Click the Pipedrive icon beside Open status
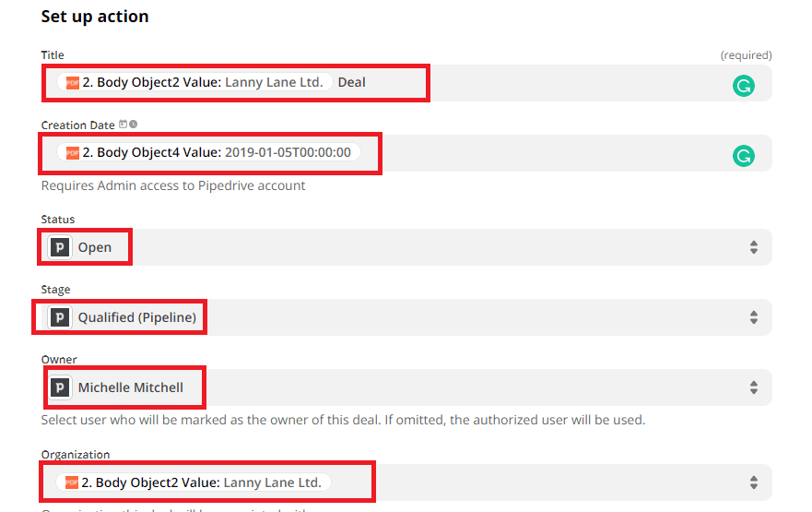The height and width of the screenshot is (512, 812). (x=60, y=247)
